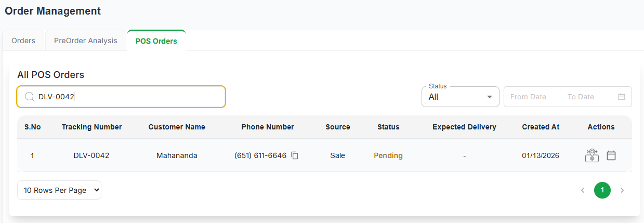Viewport: 644px width, 223px height.
Task: Switch to the Orders tab
Action: click(23, 41)
